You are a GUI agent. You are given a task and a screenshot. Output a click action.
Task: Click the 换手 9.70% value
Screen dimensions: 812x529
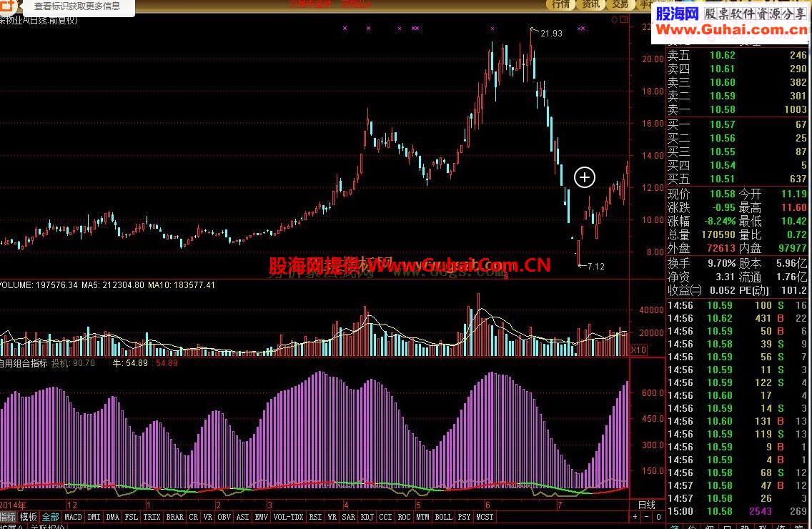[721, 263]
